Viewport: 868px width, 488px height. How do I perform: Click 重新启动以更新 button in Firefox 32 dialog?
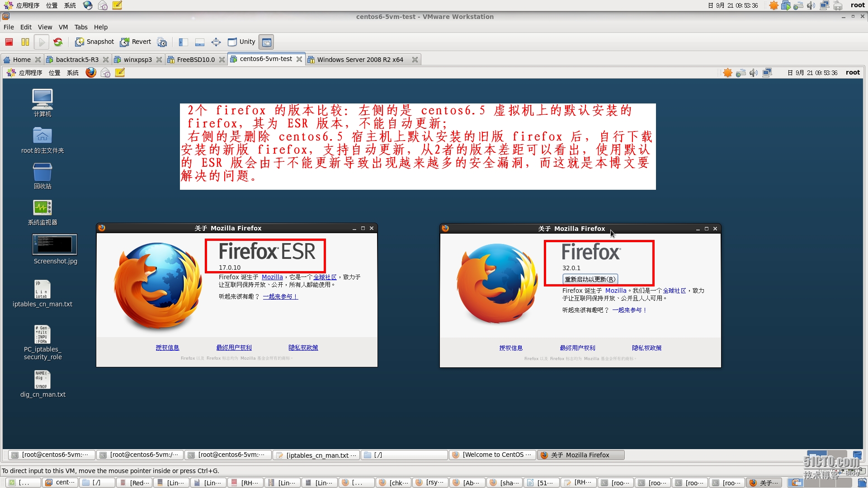[x=590, y=279]
